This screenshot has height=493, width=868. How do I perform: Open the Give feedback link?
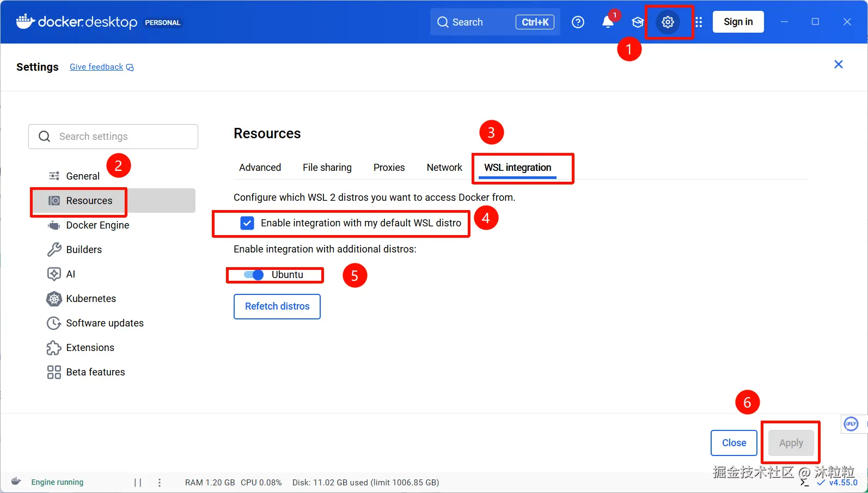point(96,67)
